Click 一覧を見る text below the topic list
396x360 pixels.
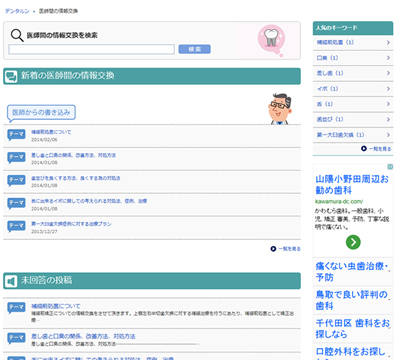pyautogui.click(x=289, y=249)
